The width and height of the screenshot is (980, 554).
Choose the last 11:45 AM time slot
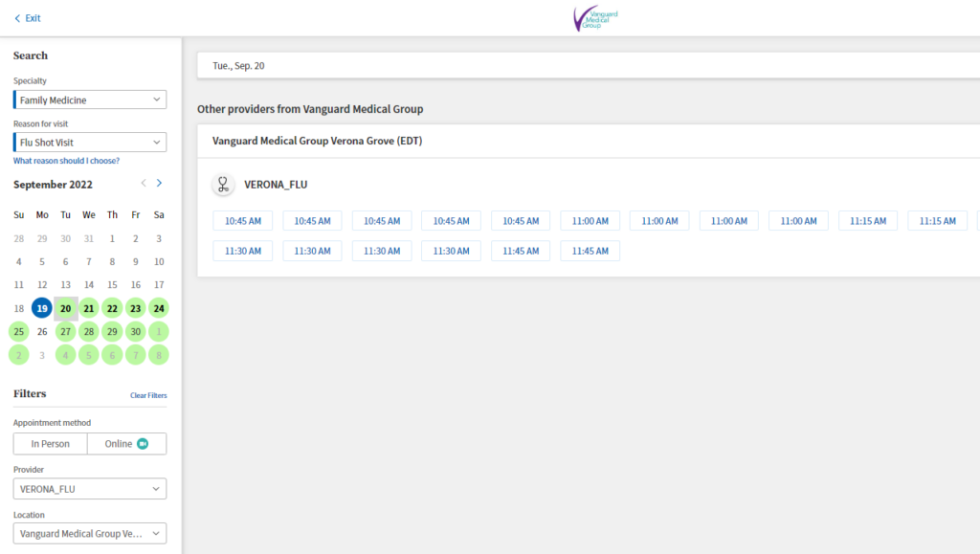click(x=590, y=251)
